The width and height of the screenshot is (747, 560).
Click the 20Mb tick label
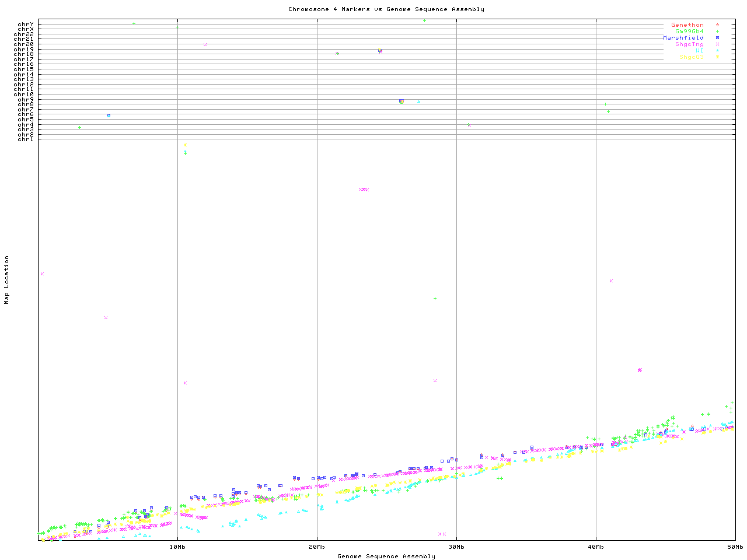tap(317, 547)
